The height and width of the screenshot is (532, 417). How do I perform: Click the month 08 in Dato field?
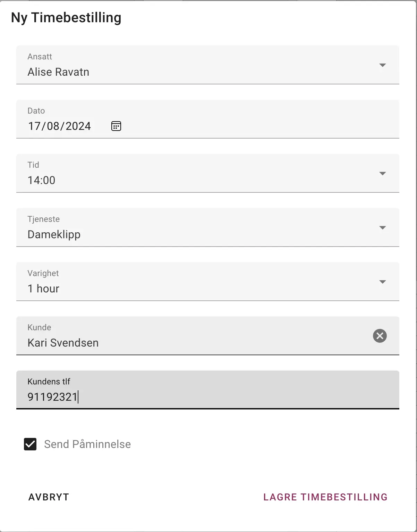click(53, 126)
